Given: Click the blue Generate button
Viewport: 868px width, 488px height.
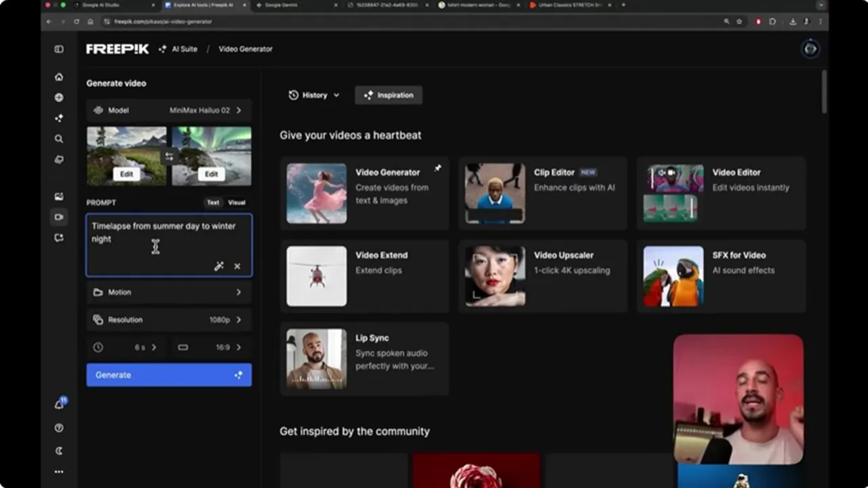Looking at the screenshot, I should click(169, 375).
